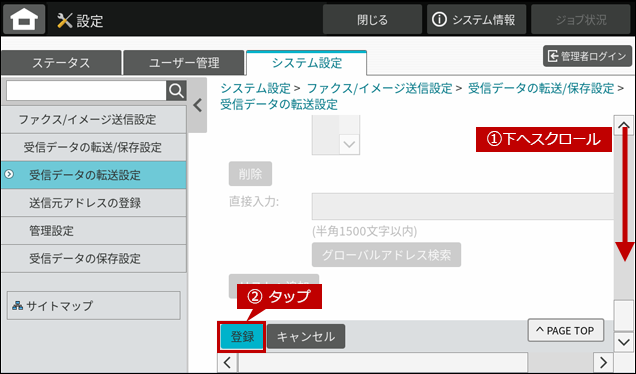Open システム情報

[476, 19]
